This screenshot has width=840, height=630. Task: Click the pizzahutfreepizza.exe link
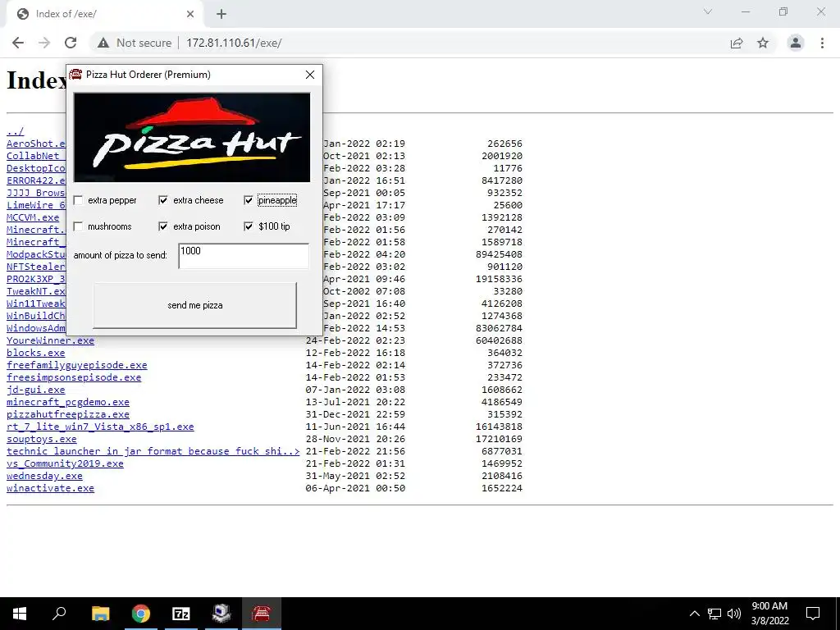coord(68,414)
